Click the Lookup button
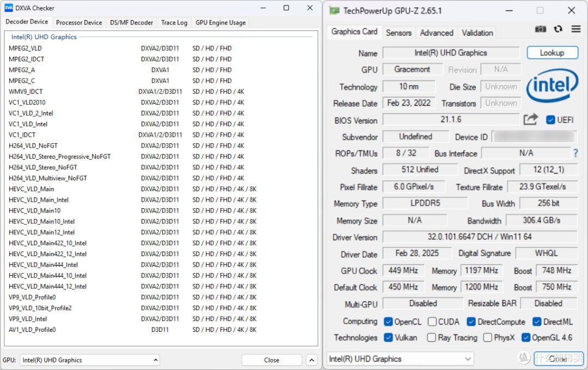This screenshot has width=588, height=370. 552,52
